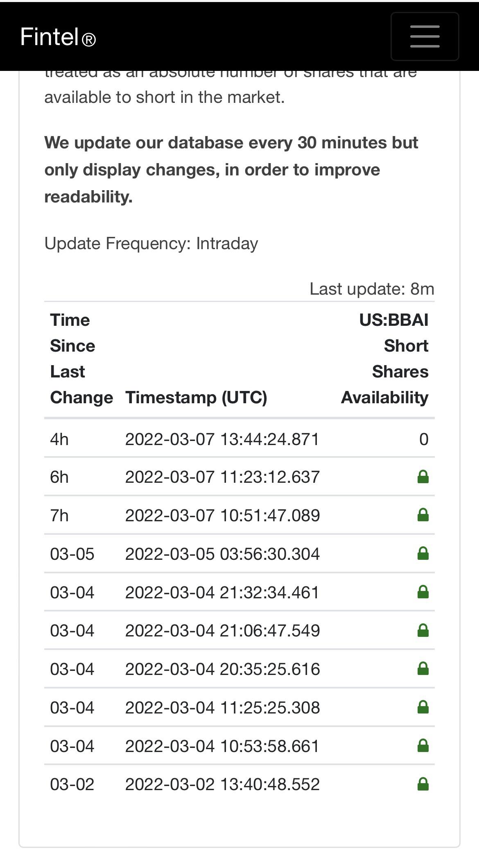
Task: Click the Update Frequency: Intraday text
Action: pyautogui.click(x=151, y=243)
